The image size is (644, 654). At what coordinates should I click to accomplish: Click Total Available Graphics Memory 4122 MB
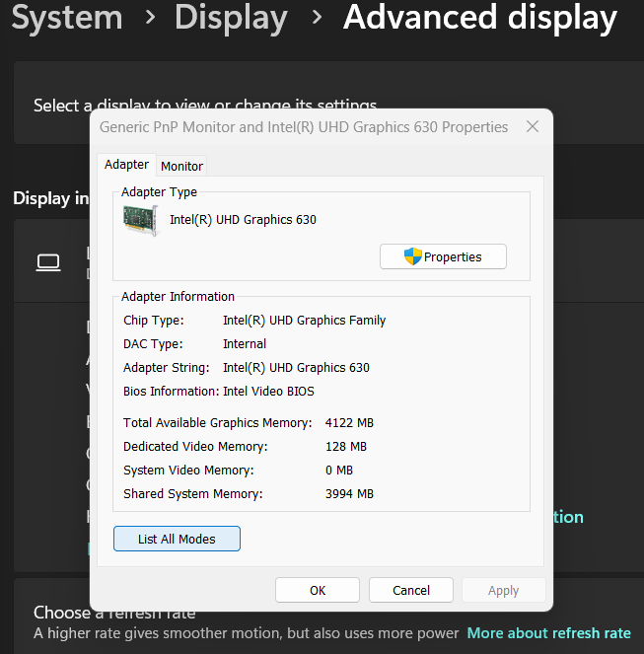pos(349,422)
